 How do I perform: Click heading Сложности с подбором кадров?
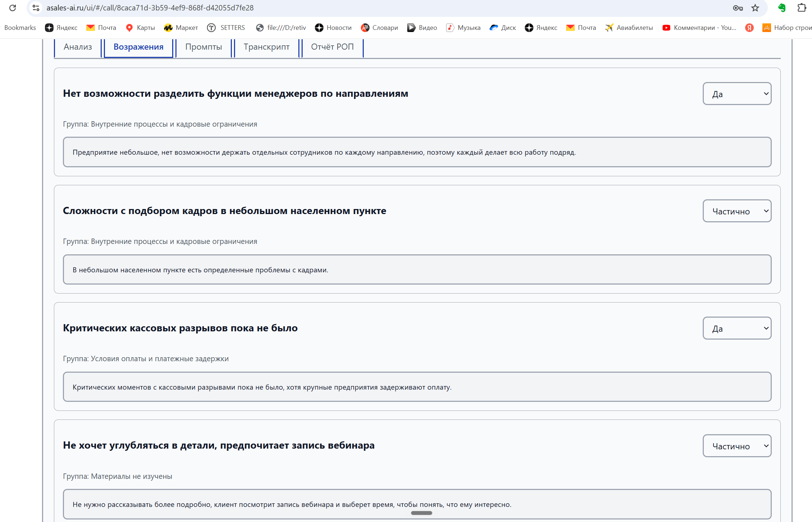(x=224, y=211)
